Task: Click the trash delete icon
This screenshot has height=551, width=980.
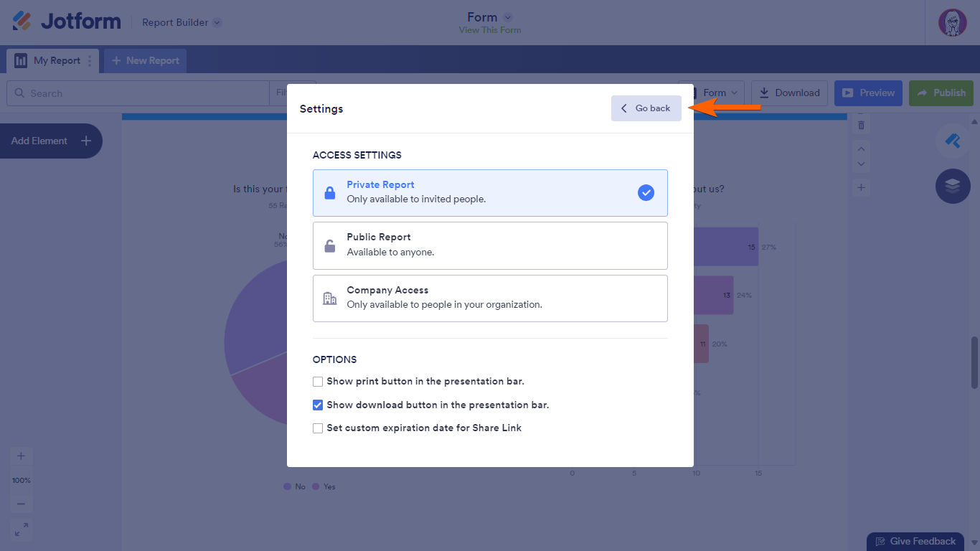Action: tap(862, 126)
